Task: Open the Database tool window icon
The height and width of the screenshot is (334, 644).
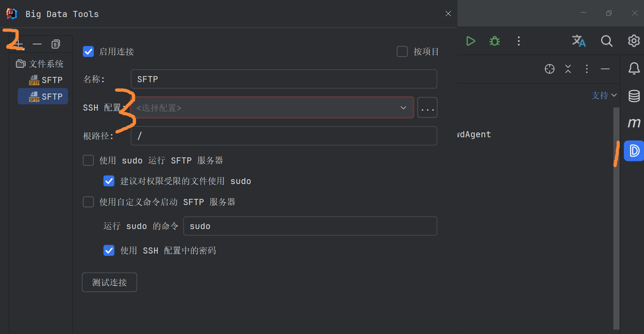Action: (634, 96)
